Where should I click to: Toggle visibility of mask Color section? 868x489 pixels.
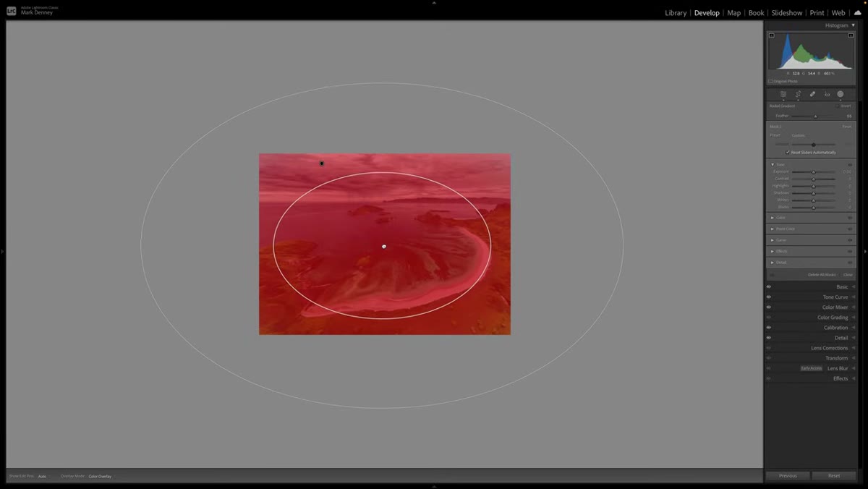tap(850, 218)
